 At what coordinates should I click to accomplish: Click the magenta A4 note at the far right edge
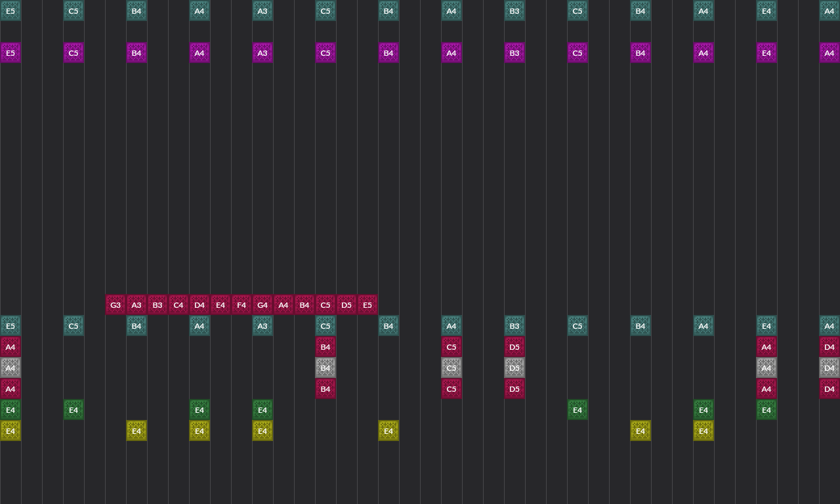click(x=829, y=53)
